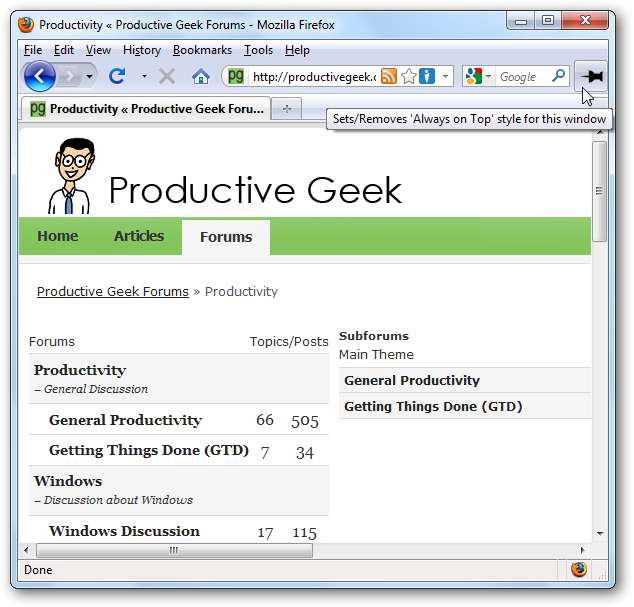This screenshot has height=607, width=634.
Task: Go back with the blue Back arrow
Action: click(x=40, y=76)
